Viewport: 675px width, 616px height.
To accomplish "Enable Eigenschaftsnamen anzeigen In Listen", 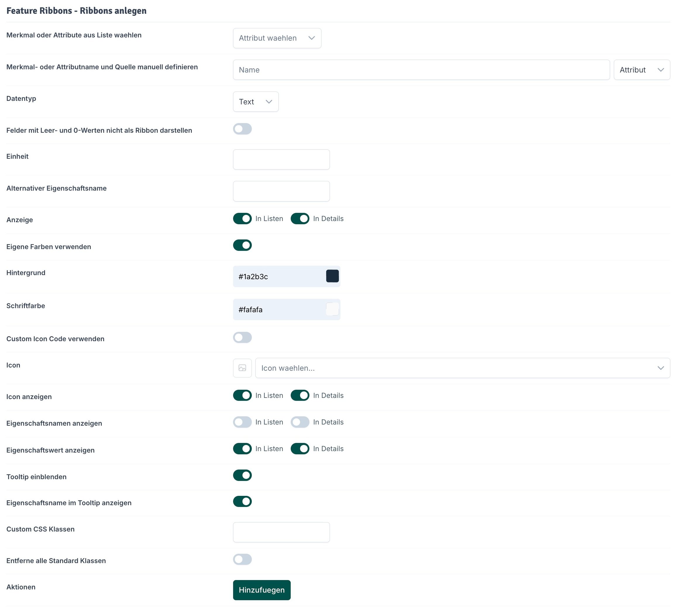I will coord(242,422).
